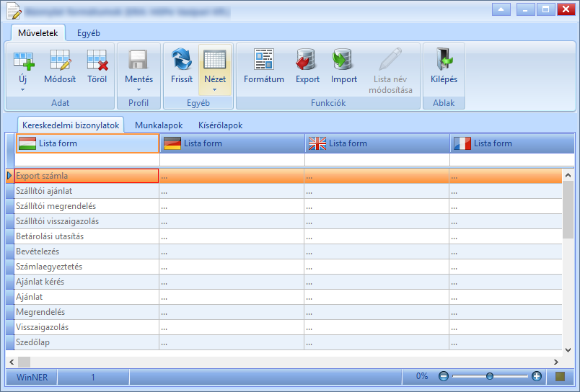
Task: Click the zoom in plus button
Action: 536,376
